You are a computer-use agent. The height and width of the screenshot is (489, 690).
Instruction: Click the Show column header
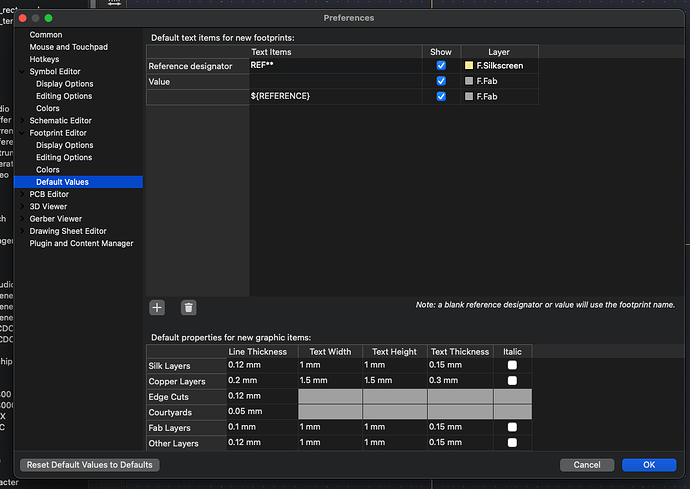[x=441, y=52]
